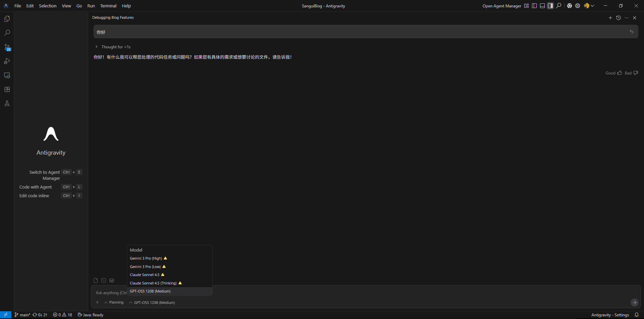
Task: Open the Explorer view in activity bar
Action: click(x=7, y=19)
